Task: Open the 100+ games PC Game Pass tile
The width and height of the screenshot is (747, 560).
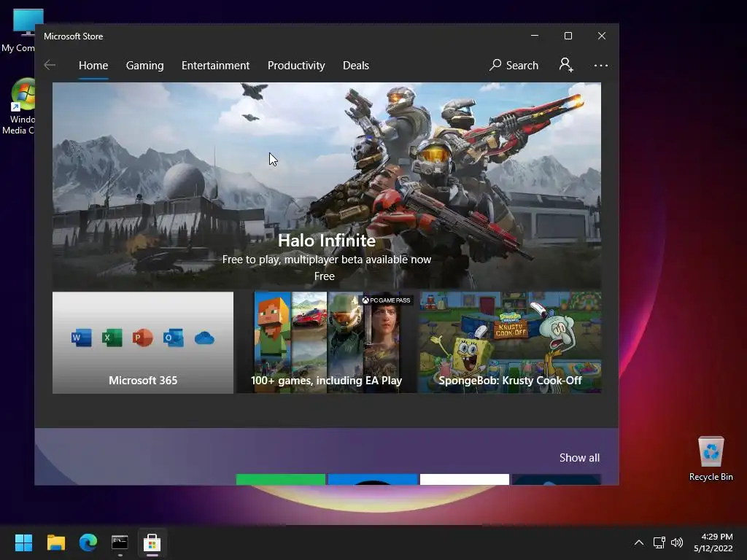Action: coord(326,343)
